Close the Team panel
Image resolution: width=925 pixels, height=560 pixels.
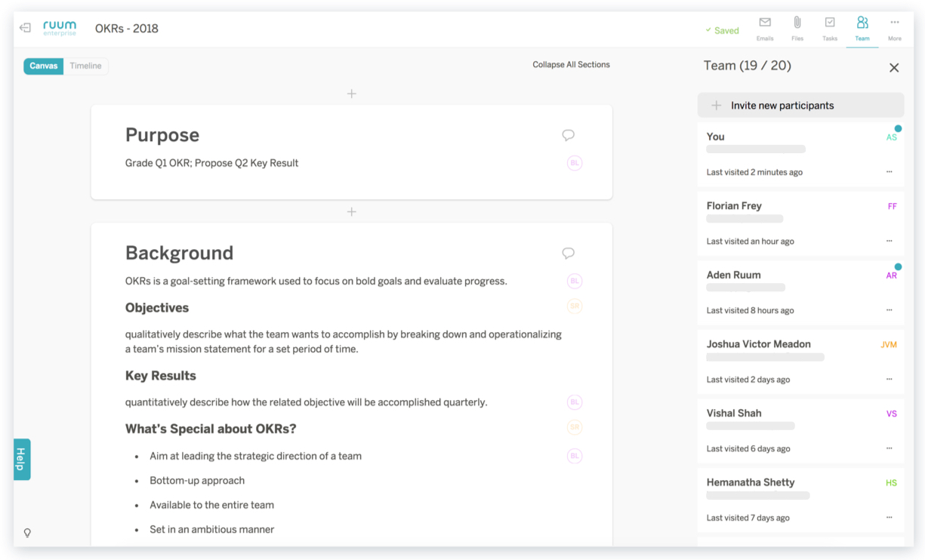click(894, 68)
